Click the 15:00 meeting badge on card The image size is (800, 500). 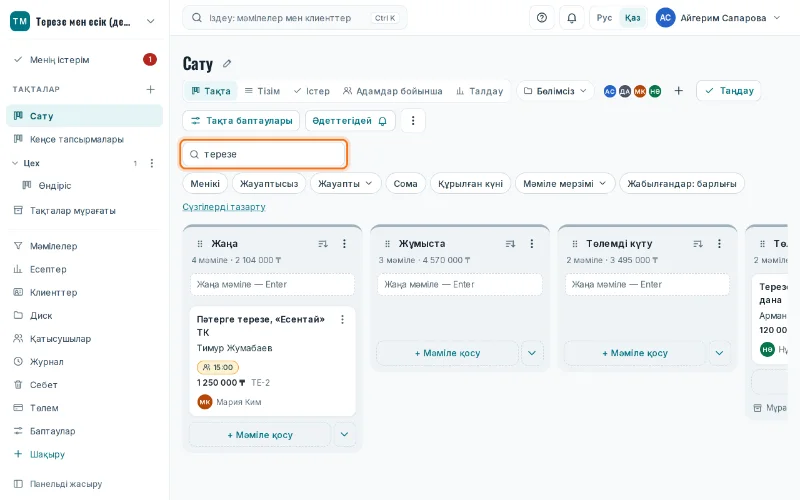[218, 367]
